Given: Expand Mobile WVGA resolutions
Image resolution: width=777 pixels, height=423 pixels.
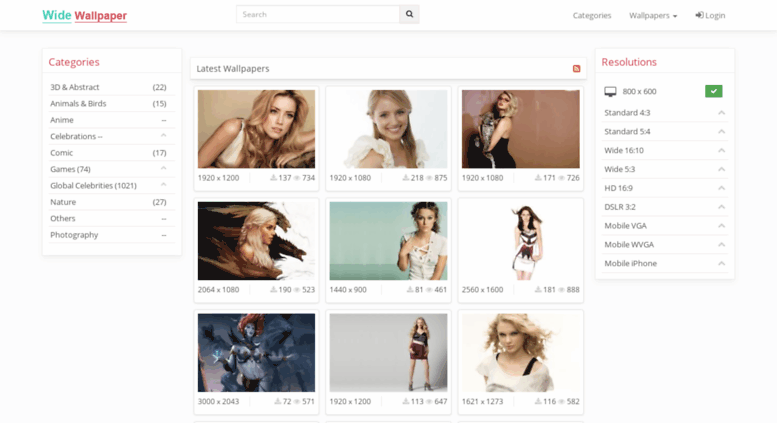Looking at the screenshot, I should tap(722, 245).
